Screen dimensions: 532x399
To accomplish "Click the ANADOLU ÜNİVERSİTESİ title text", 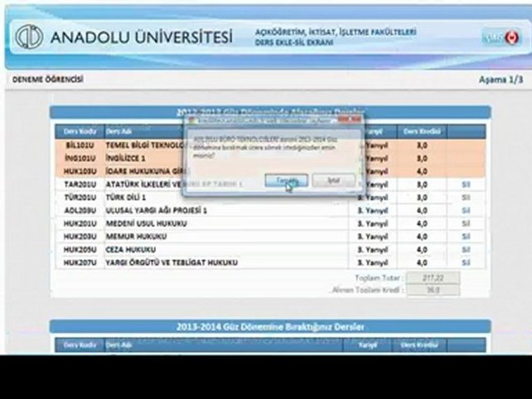I will click(x=142, y=37).
